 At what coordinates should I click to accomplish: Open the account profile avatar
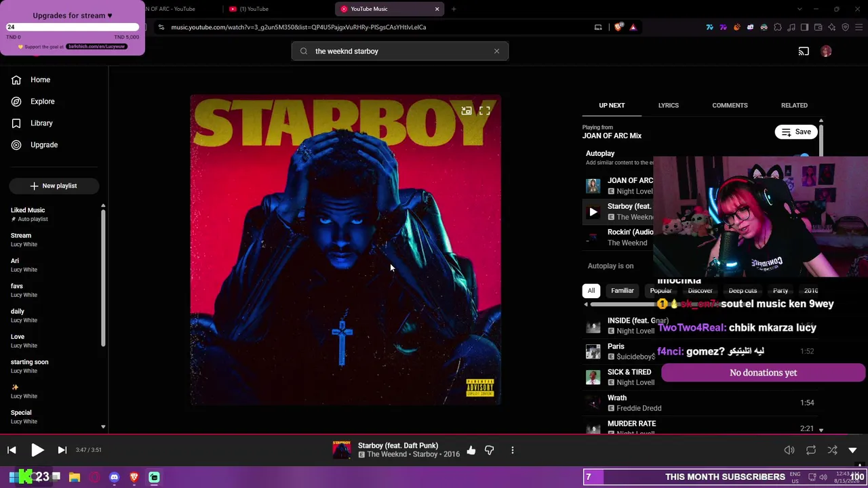click(x=826, y=51)
